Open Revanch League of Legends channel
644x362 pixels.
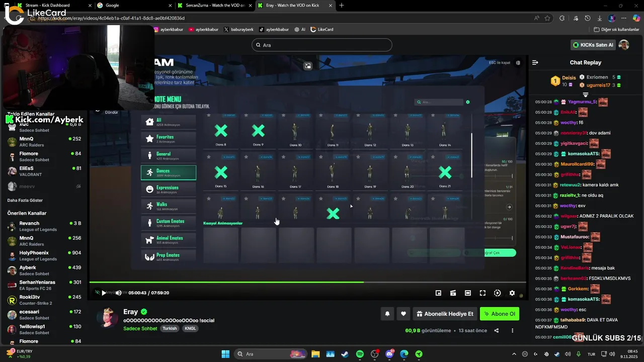click(44, 226)
